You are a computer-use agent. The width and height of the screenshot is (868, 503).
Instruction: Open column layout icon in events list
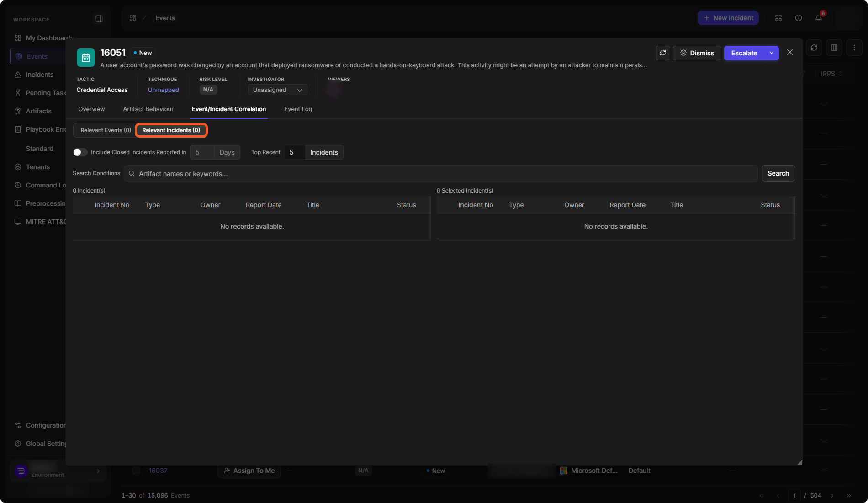coord(834,48)
